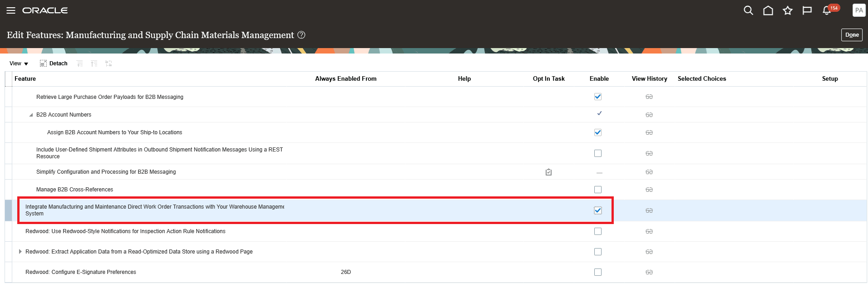Uncheck Enable for Assign B2B Account Numbers

[x=598, y=132]
